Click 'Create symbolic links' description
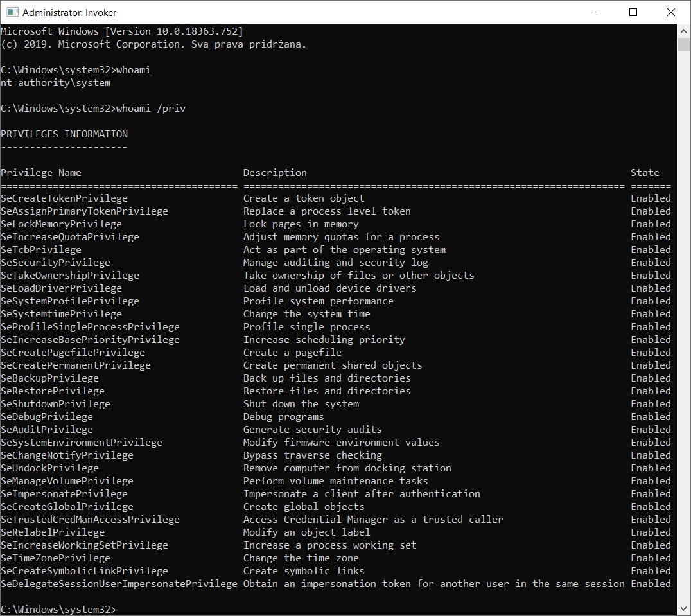The height and width of the screenshot is (616, 691). tap(304, 571)
